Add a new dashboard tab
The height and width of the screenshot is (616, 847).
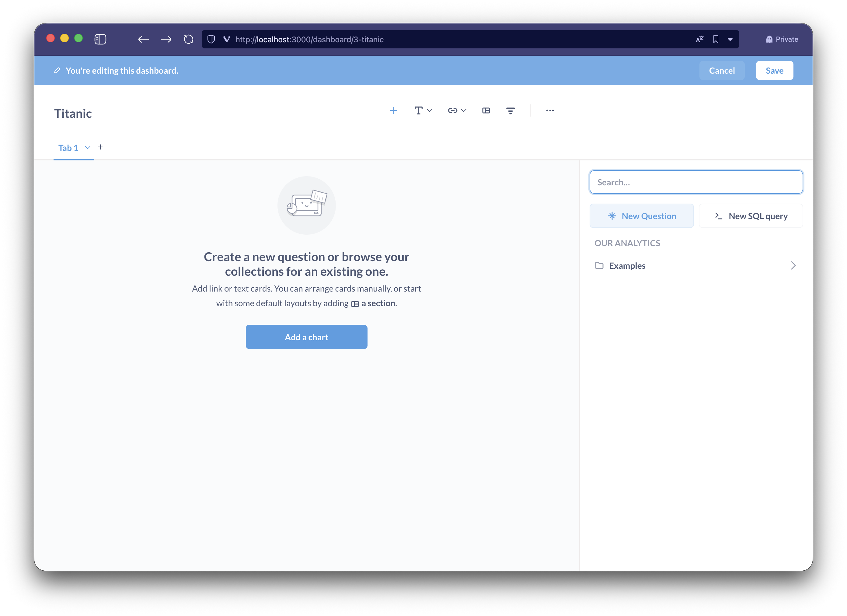coord(100,147)
